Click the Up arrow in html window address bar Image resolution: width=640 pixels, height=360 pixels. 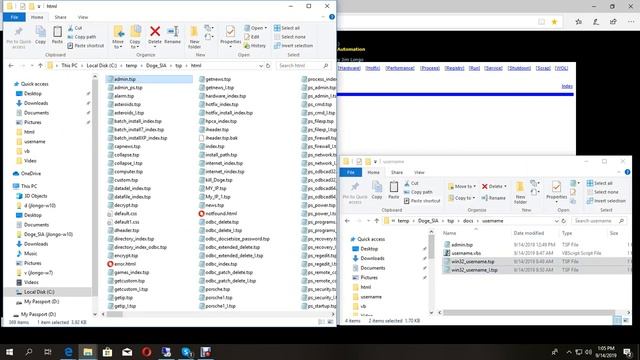[x=40, y=66]
